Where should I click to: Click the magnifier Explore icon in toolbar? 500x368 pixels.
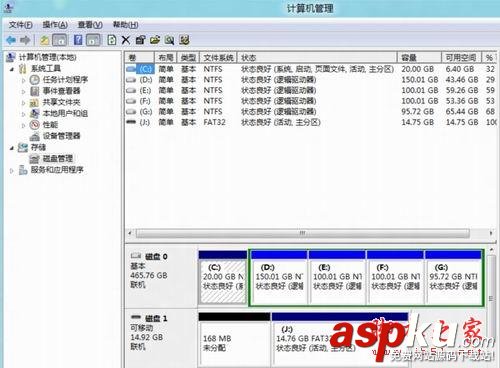tap(170, 40)
